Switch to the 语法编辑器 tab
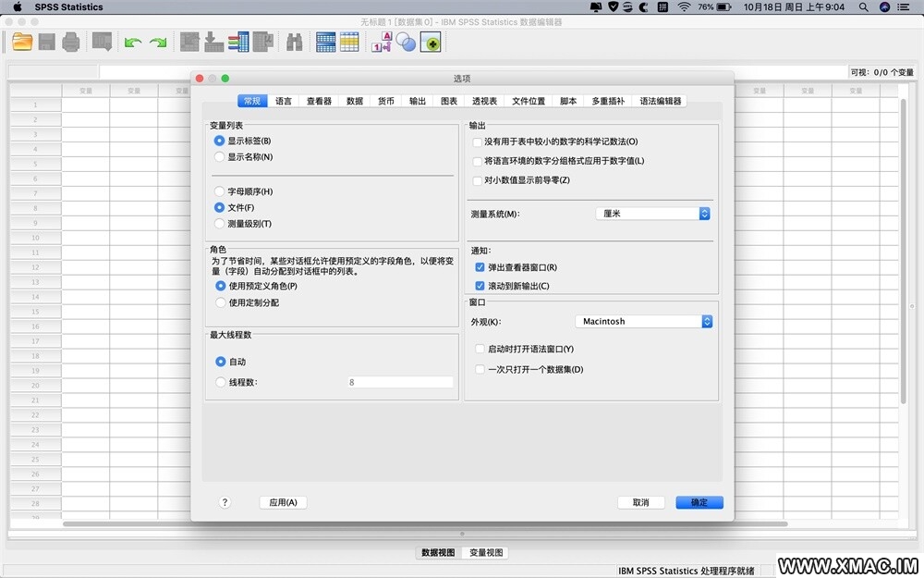Viewport: 924px width, 578px height. 660,101
